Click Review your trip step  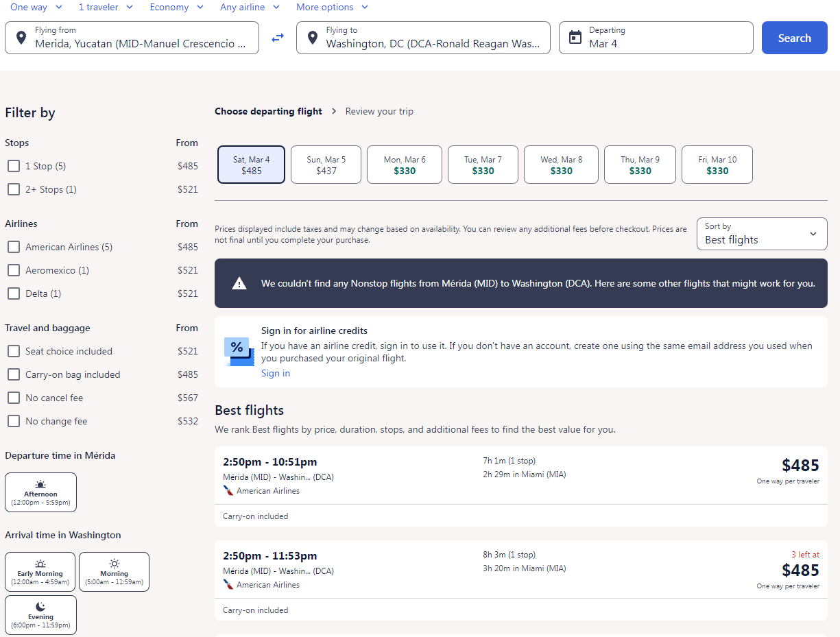point(379,111)
